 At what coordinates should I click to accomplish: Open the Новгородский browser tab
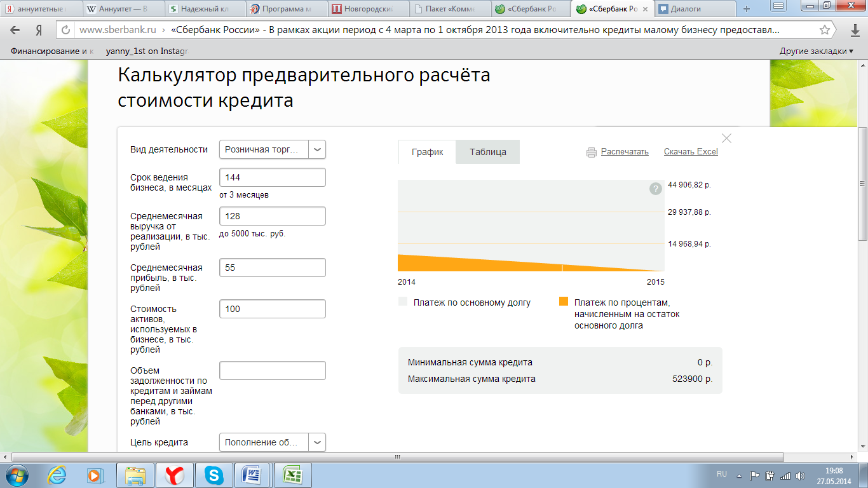click(x=369, y=9)
